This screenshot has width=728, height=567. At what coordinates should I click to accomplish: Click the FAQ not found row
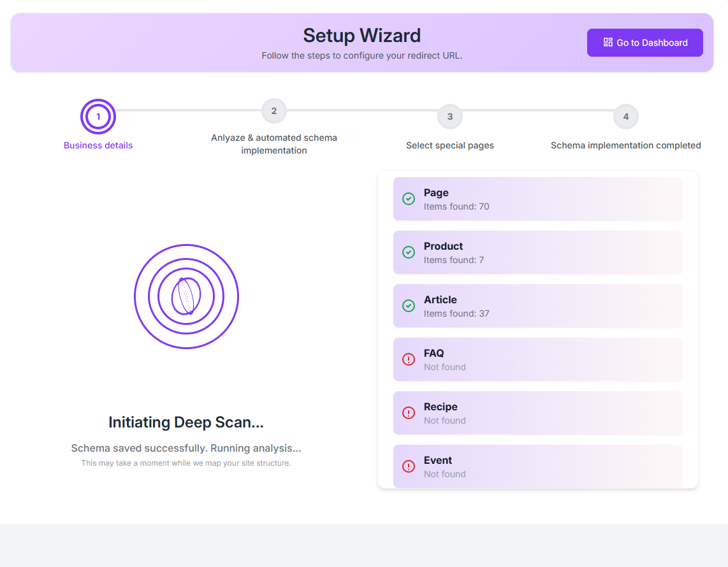click(537, 359)
